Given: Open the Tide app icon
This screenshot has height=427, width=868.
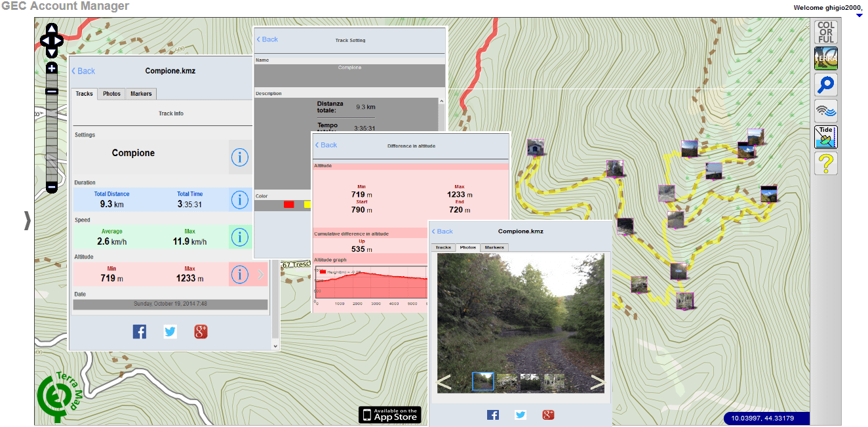Looking at the screenshot, I should click(826, 137).
